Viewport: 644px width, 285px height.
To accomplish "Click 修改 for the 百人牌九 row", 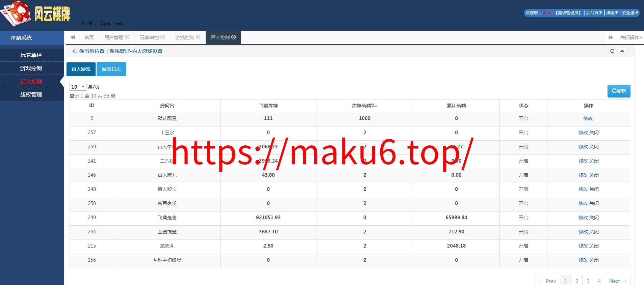I will point(583,175).
